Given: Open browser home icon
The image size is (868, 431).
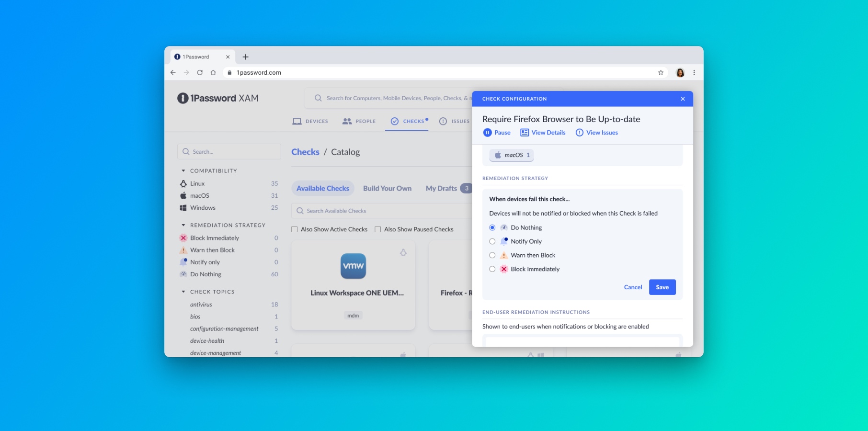Looking at the screenshot, I should click(213, 73).
